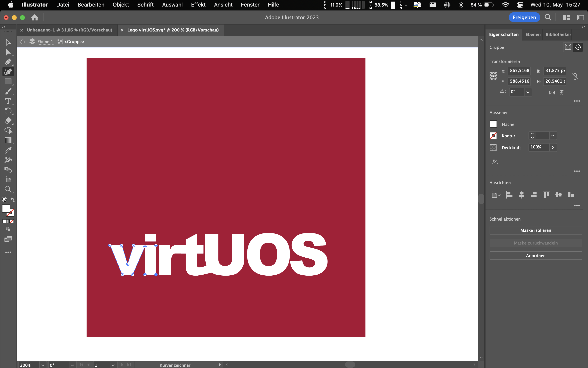Select the Eraser tool
588x368 pixels.
click(8, 121)
